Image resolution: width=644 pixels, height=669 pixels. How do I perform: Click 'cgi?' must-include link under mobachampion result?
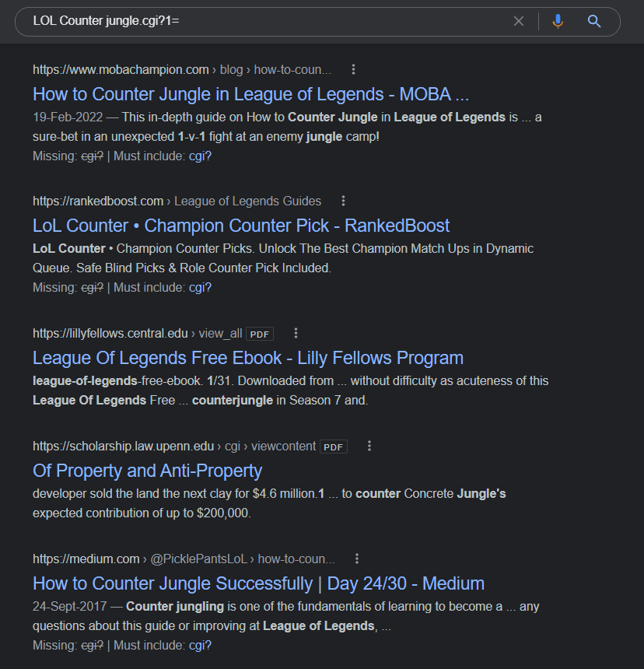pos(200,156)
